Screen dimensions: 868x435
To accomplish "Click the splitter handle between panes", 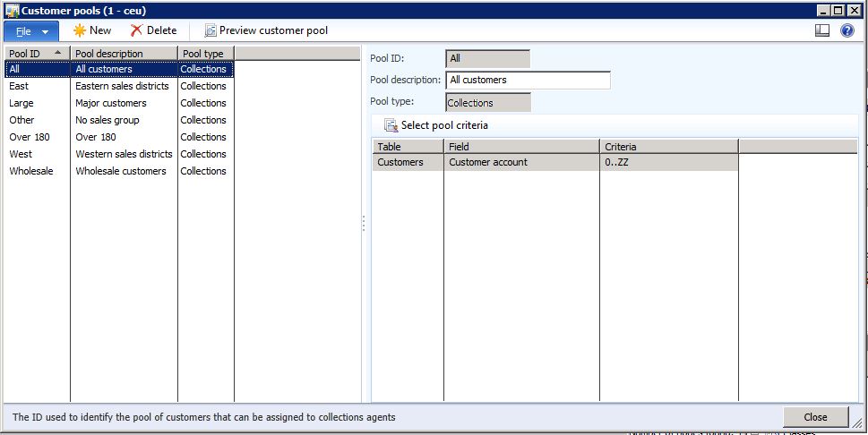I will click(x=364, y=224).
